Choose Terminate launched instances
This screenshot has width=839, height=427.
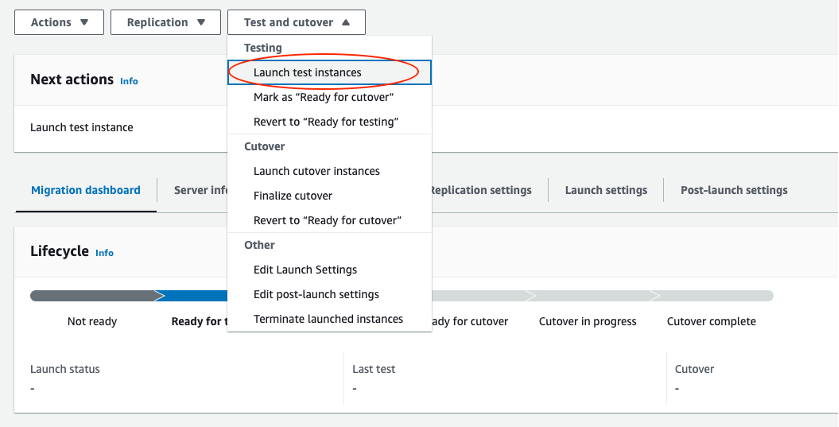328,319
